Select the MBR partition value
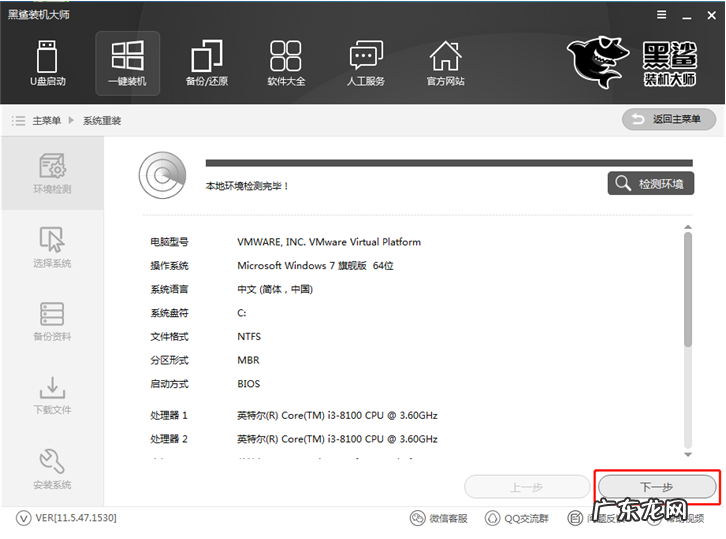The width and height of the screenshot is (726, 539). click(248, 360)
